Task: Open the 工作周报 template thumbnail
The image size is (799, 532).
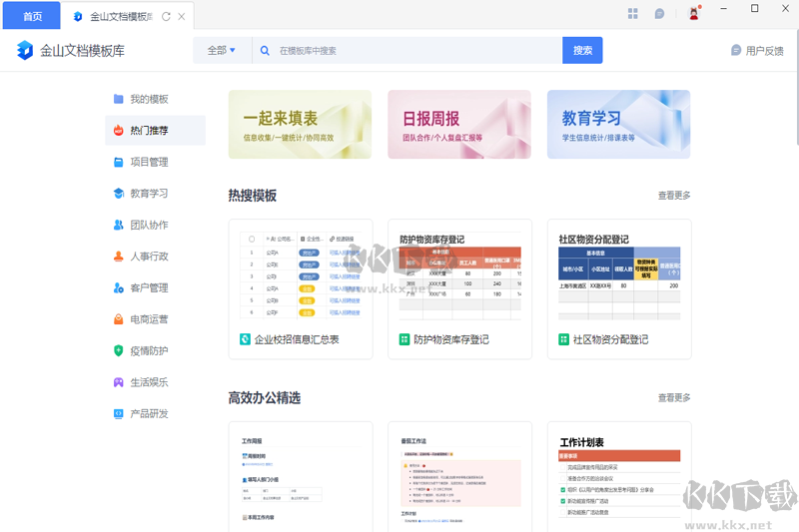Action: (x=301, y=476)
